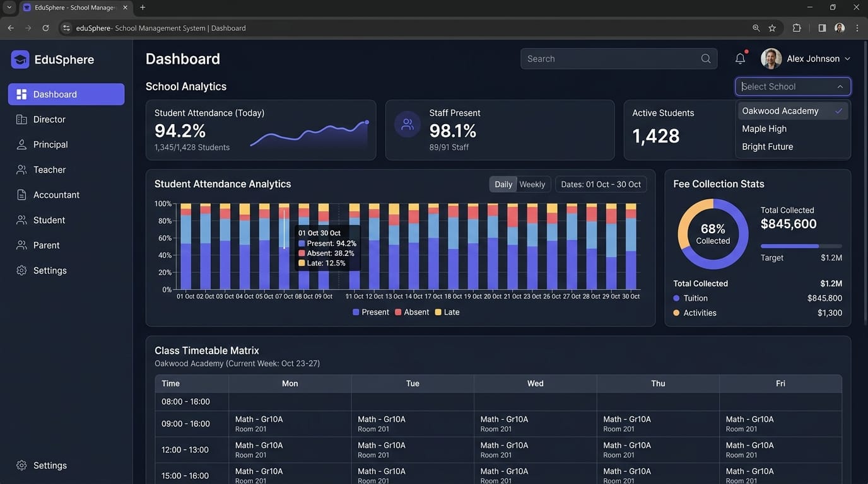This screenshot has height=484, width=868.
Task: Open the Teacher sidebar icon
Action: (x=21, y=170)
